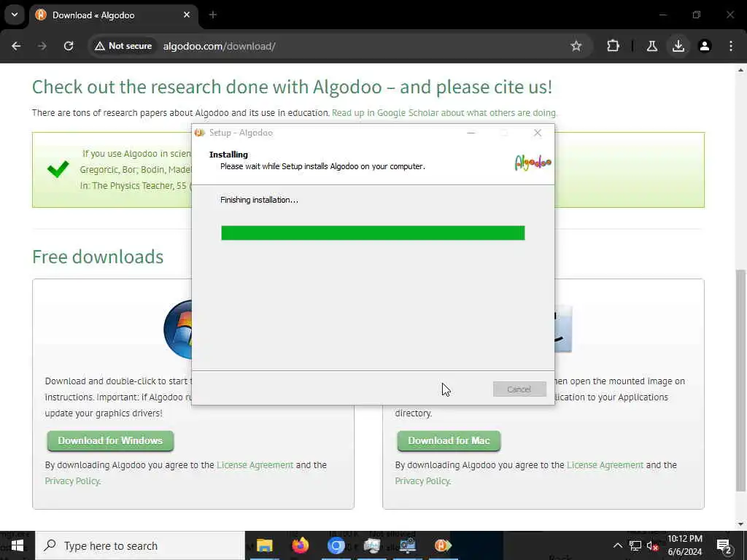Open the browser Extensions puzzle icon
Image resolution: width=747 pixels, height=560 pixels.
613,46
